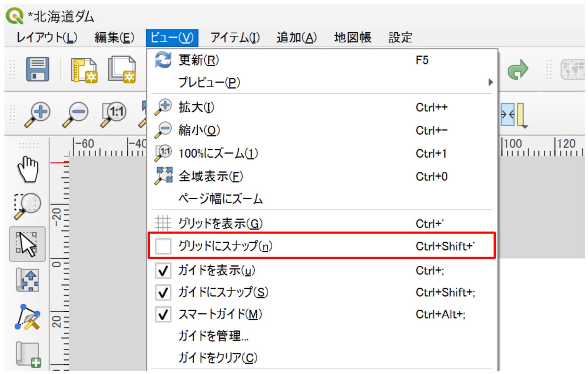This screenshot has width=588, height=374.
Task: Click the duplicate layout icon
Action: click(x=122, y=69)
